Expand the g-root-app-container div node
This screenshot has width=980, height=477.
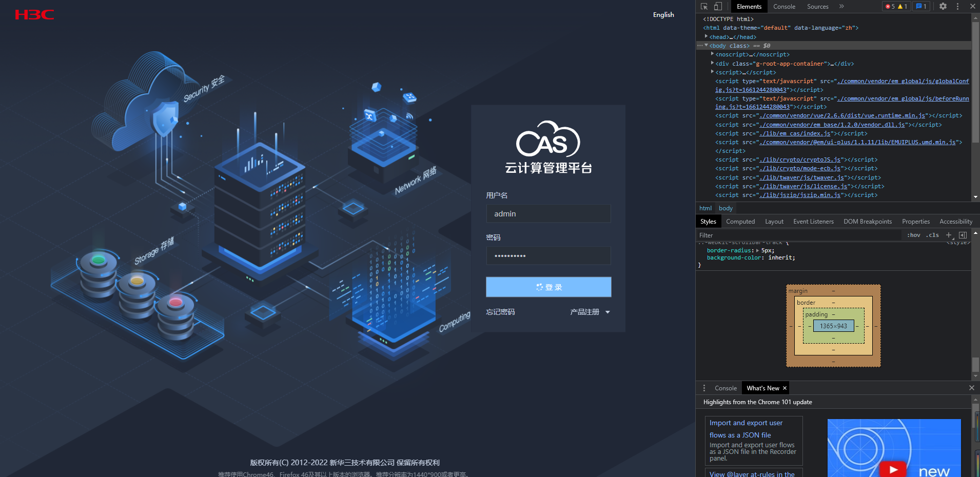point(712,63)
